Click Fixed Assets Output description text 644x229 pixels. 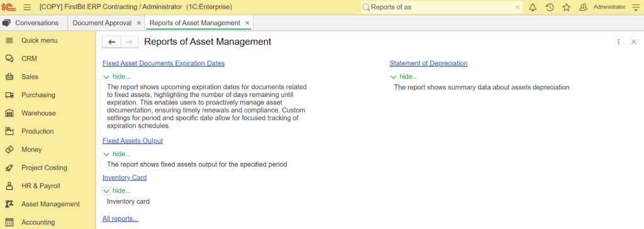[x=197, y=164]
